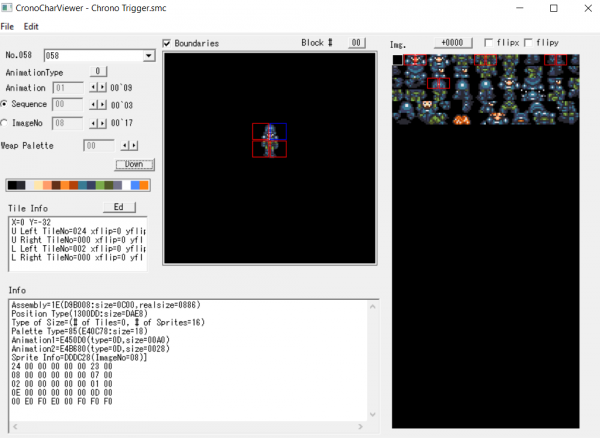Pick the bright orange palette color swatch

point(143,185)
